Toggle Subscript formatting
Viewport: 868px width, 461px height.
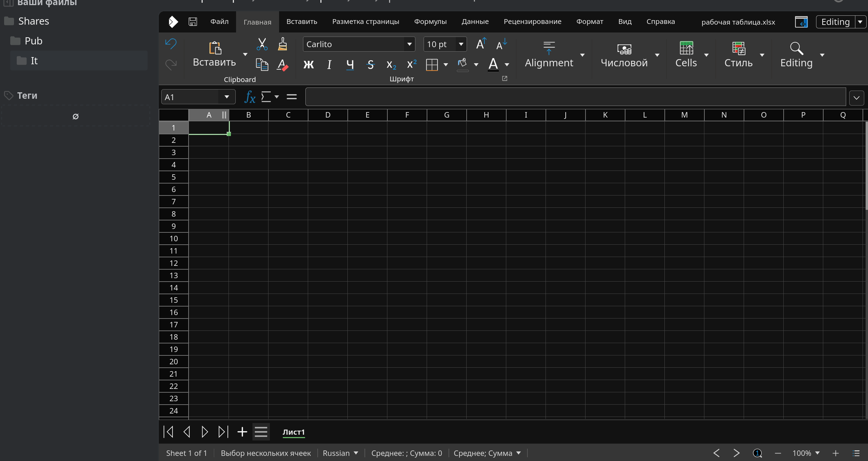[x=391, y=64]
